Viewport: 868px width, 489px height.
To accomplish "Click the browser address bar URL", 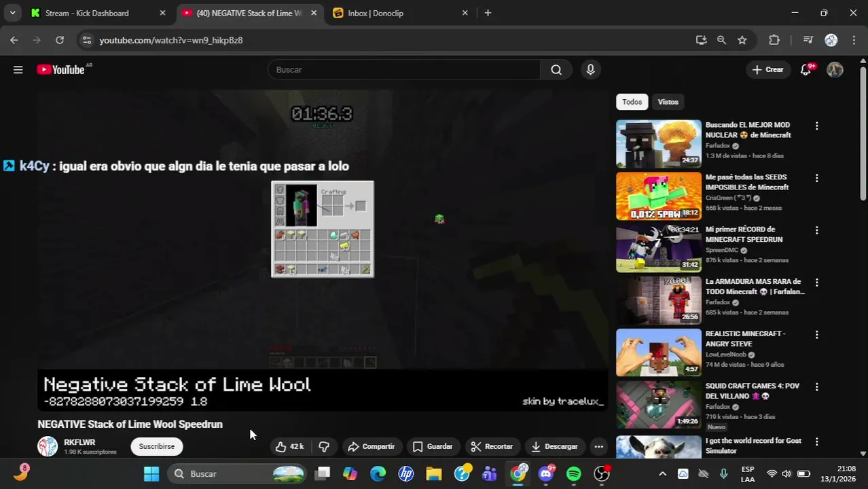I will pyautogui.click(x=171, y=40).
